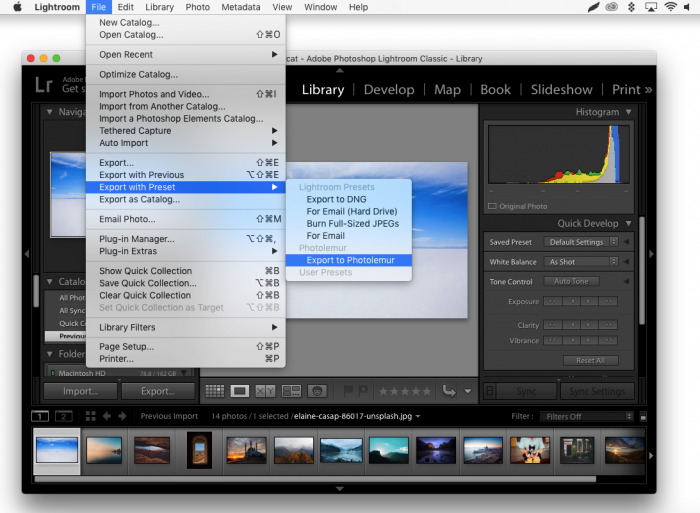Click AirPlay display icon in menu bar
Image resolution: width=700 pixels, height=513 pixels.
651,7
